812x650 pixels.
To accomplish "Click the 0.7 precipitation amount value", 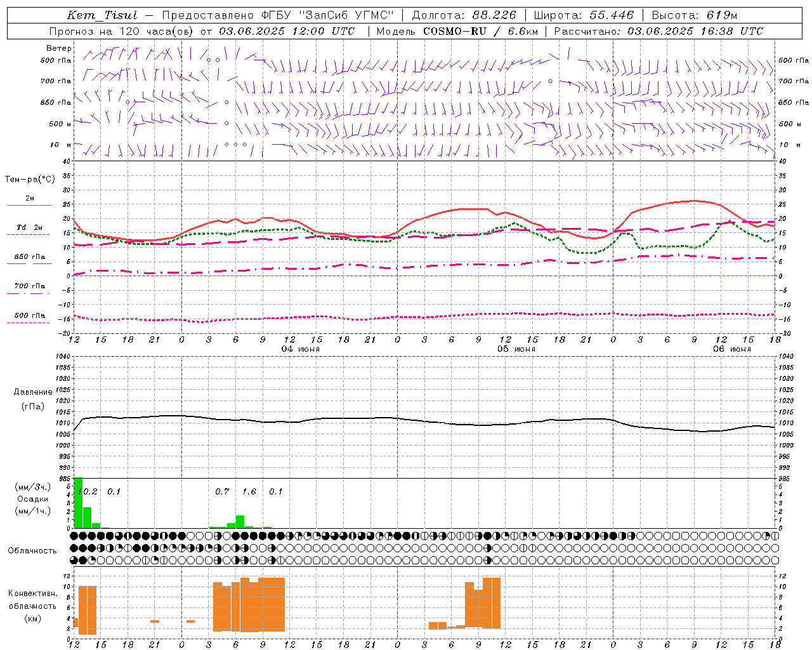I will [222, 491].
